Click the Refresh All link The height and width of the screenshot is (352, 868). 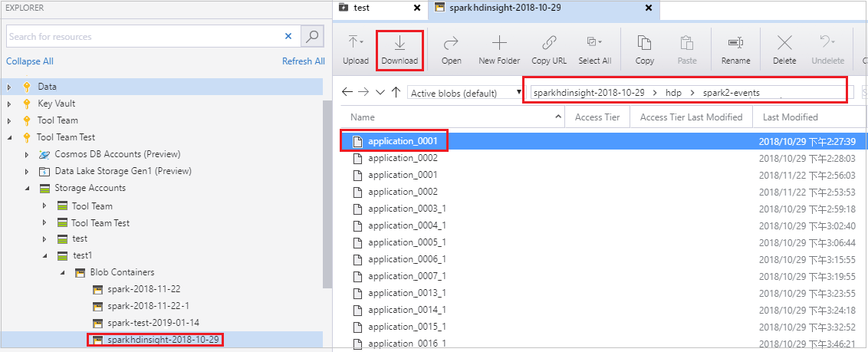point(304,61)
